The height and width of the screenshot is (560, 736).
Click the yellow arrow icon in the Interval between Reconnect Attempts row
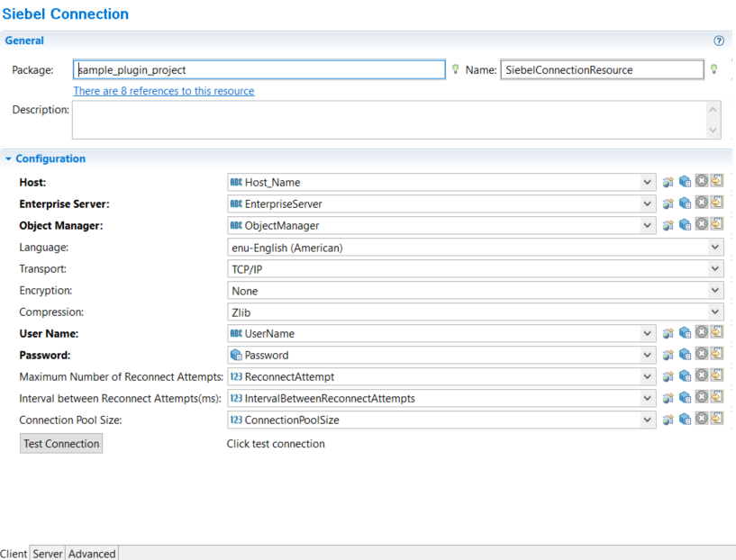[x=717, y=397]
